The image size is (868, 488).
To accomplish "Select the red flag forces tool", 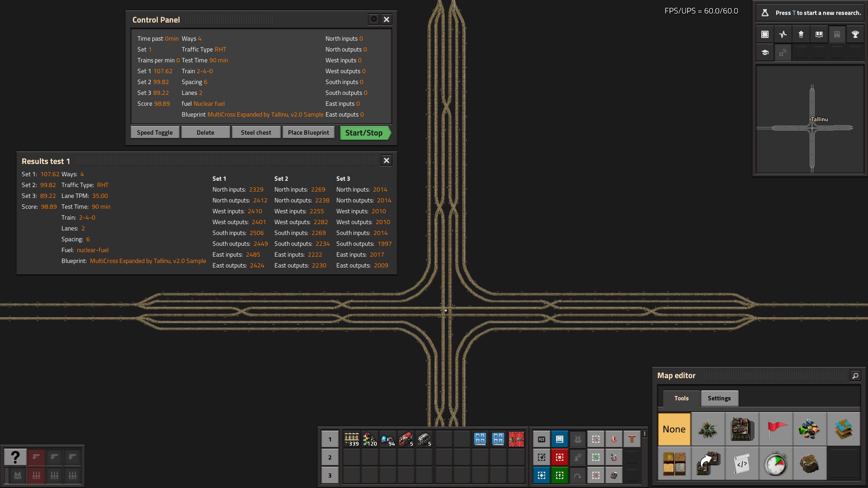I will point(776,429).
